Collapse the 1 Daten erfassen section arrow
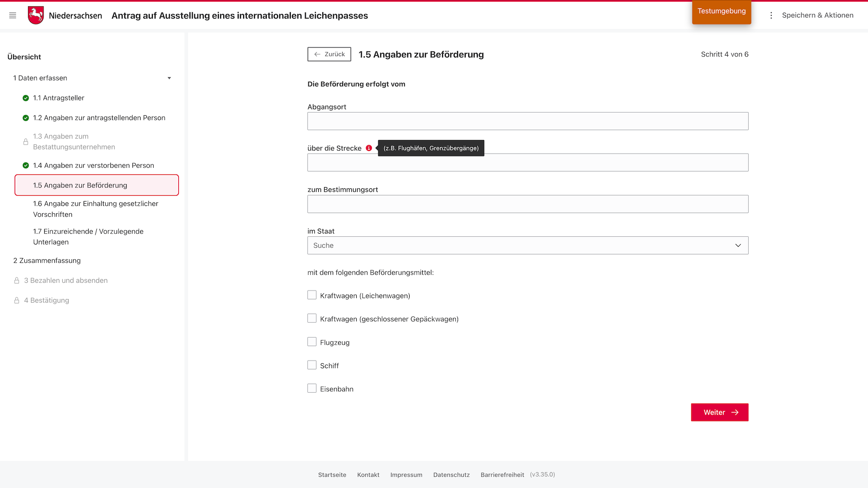 (x=169, y=78)
